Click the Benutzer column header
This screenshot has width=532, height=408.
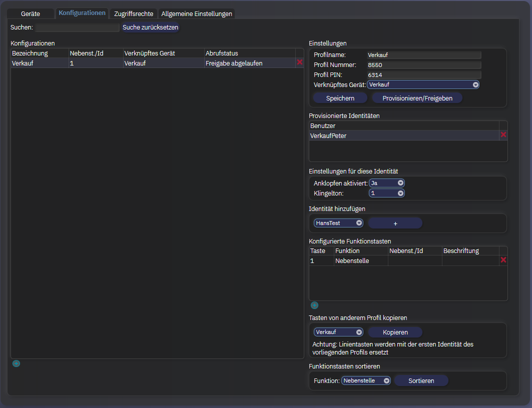click(404, 125)
